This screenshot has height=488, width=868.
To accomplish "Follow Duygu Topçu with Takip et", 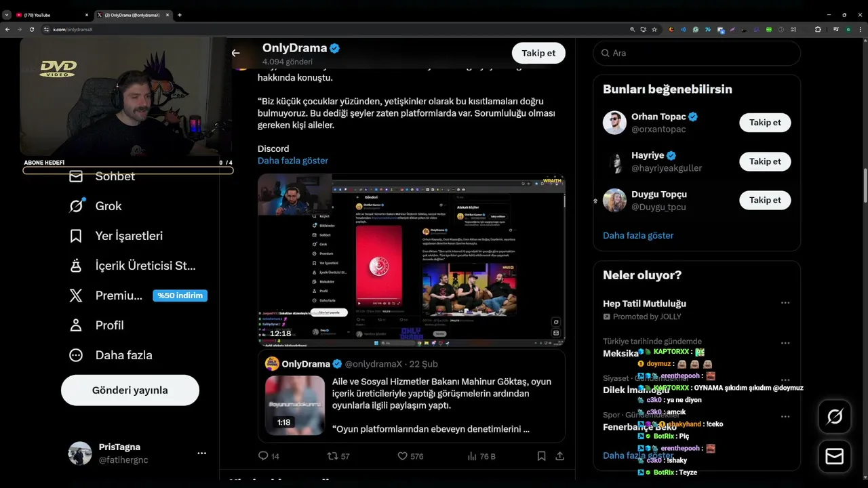I will click(765, 200).
